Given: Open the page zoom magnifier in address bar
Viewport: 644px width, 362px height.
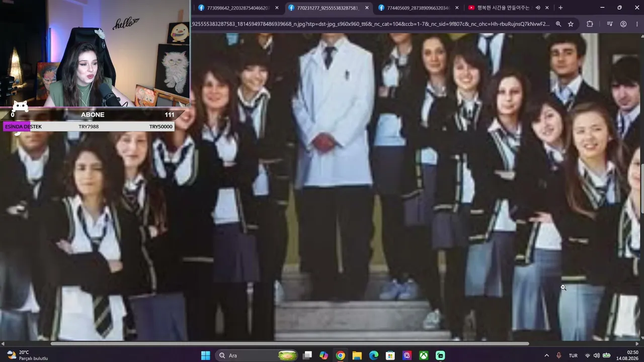Looking at the screenshot, I should click(558, 24).
